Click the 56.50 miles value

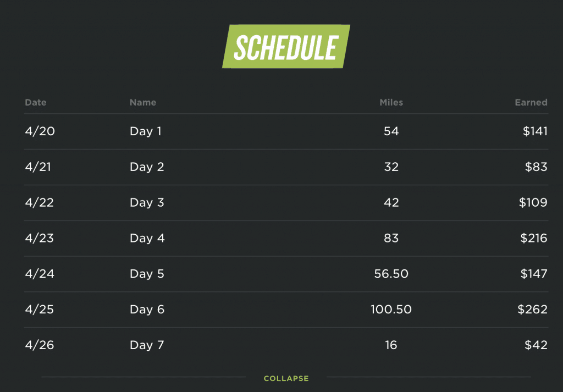(x=391, y=274)
